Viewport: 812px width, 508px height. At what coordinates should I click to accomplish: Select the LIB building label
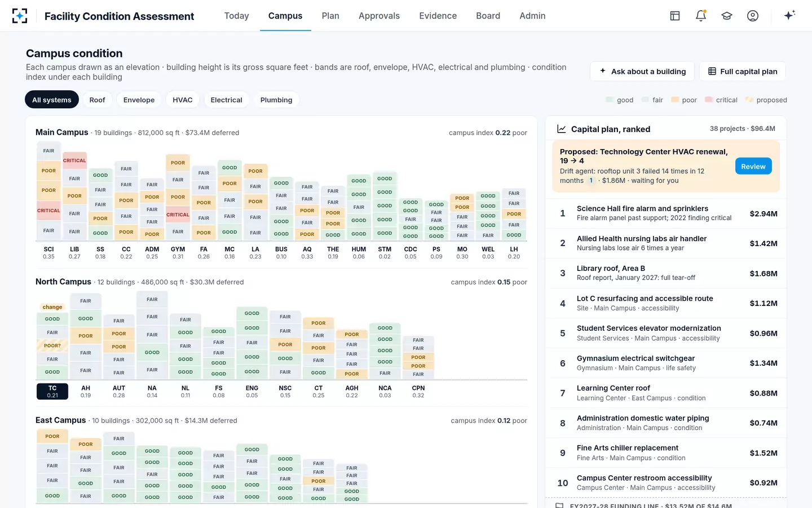[74, 252]
